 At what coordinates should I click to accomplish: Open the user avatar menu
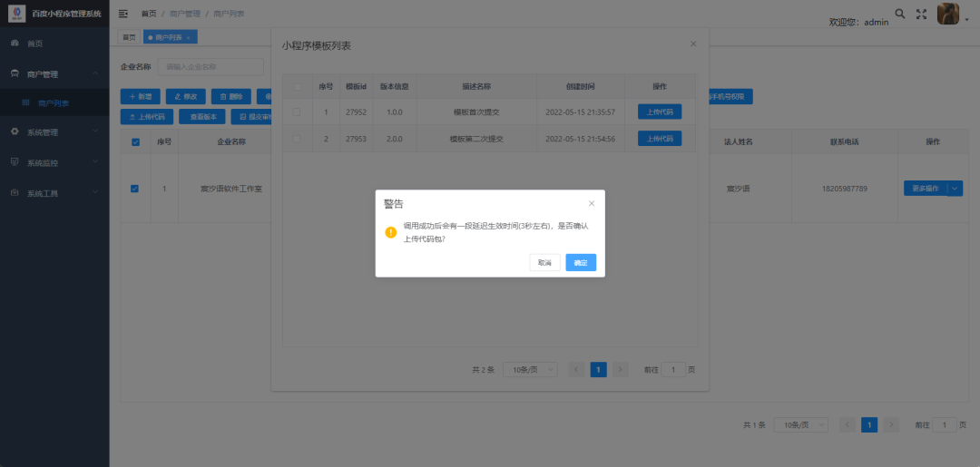pyautogui.click(x=948, y=14)
